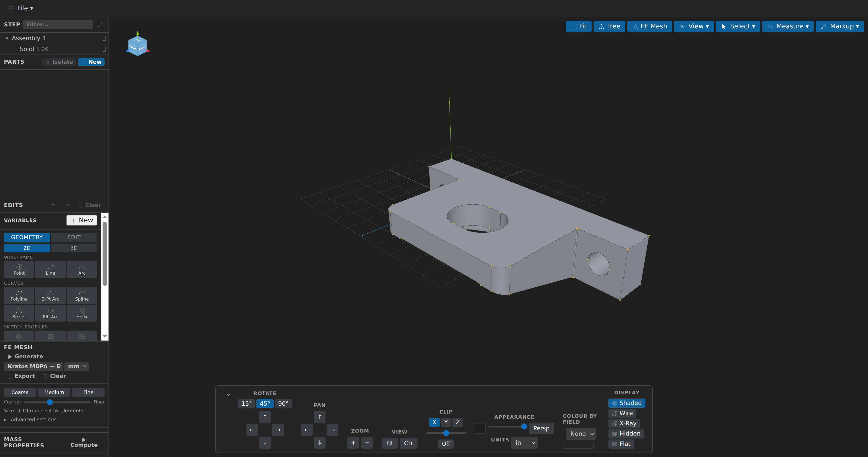
Task: Select the circle sketch profile
Action: pyautogui.click(x=19, y=336)
